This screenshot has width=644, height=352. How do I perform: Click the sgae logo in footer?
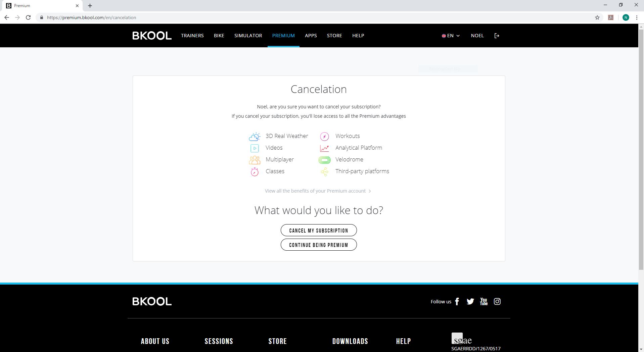(x=462, y=339)
